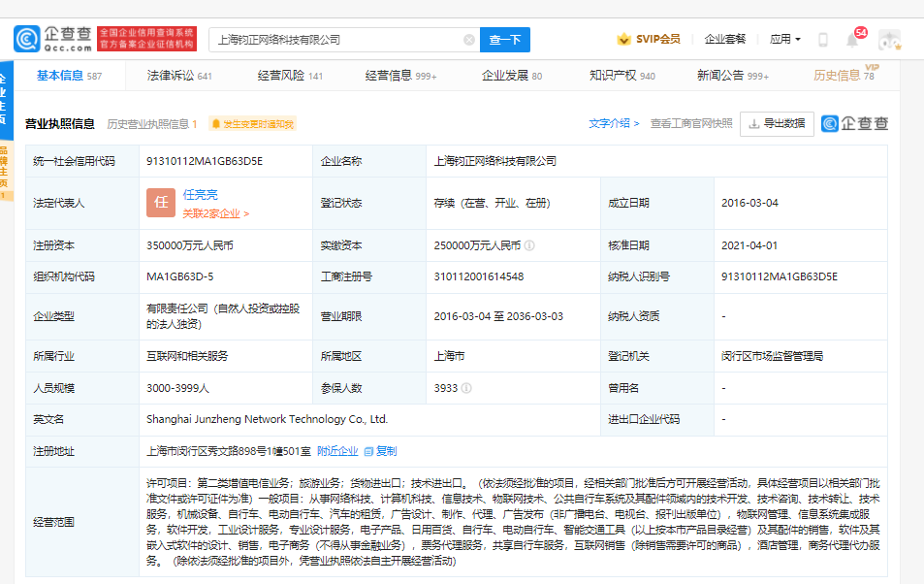This screenshot has width=924, height=584.
Task: Select business term 2016-03-04 至 2036-03-03
Action: [x=498, y=316]
